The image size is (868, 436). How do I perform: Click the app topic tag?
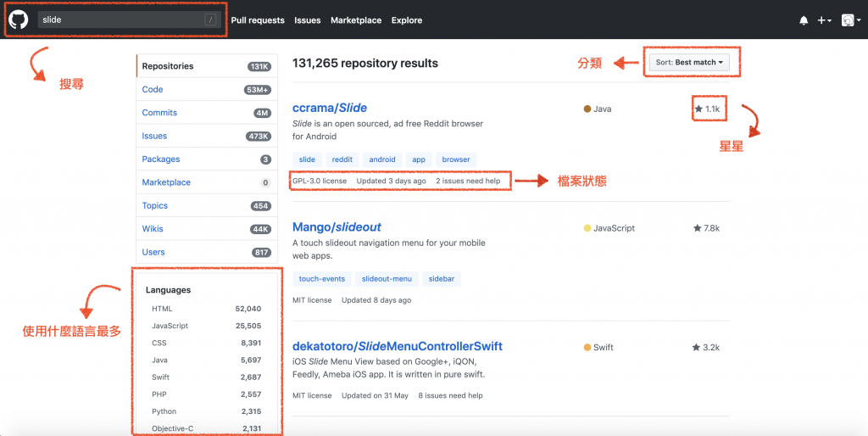[419, 159]
